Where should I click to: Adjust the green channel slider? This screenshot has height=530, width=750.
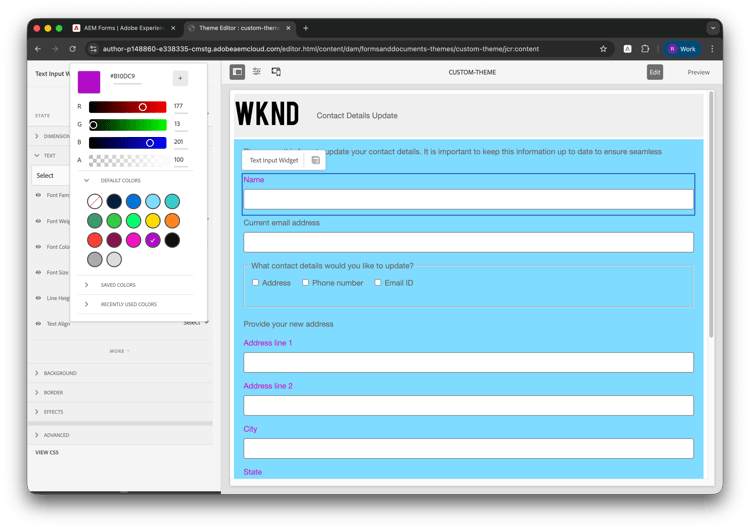128,125
